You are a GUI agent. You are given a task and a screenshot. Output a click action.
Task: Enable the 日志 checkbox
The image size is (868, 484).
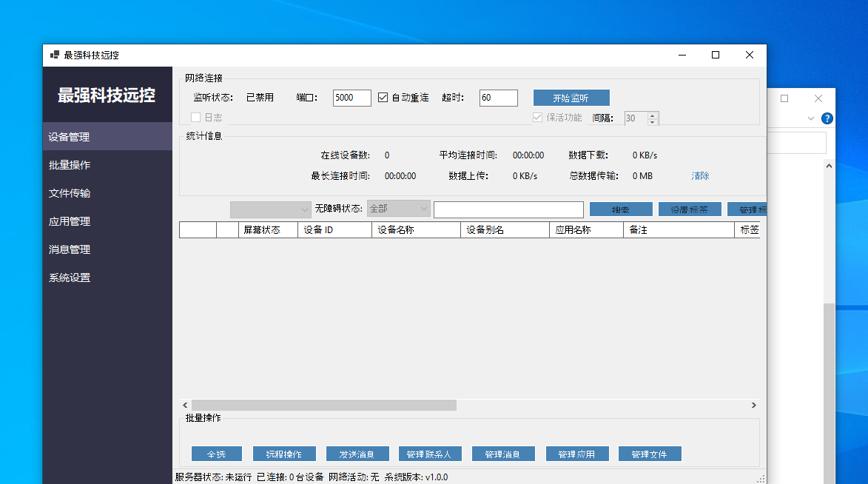(x=195, y=117)
